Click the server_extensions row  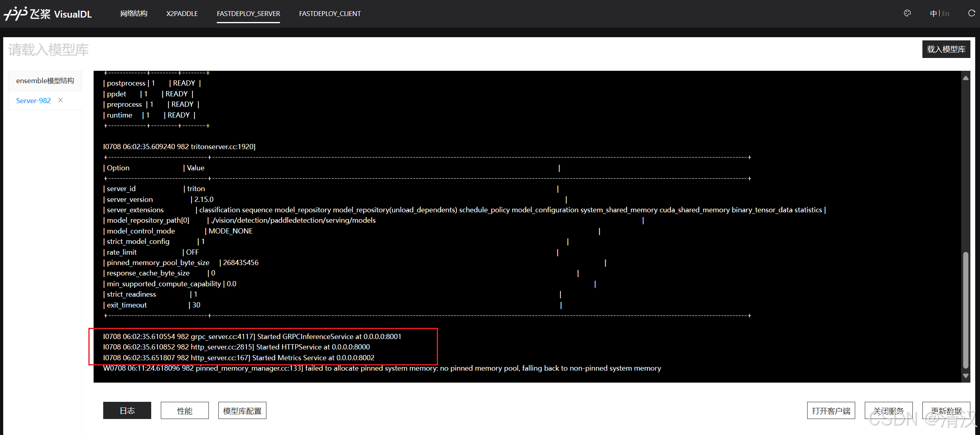pos(464,210)
